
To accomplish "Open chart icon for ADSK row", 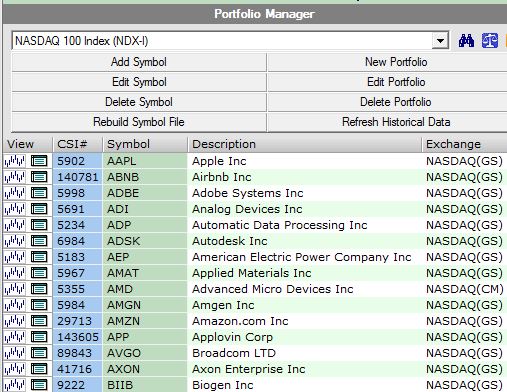I will 15,241.
